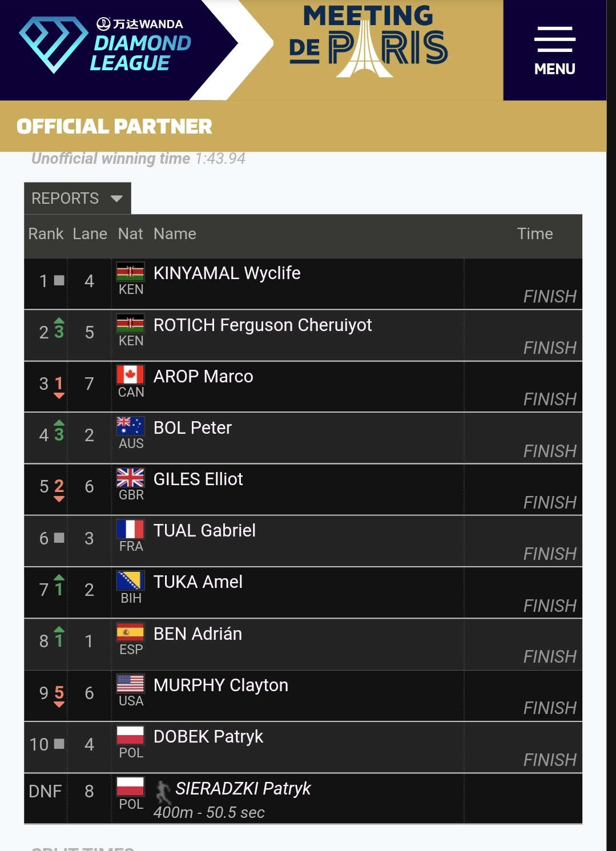This screenshot has height=851, width=616.
Task: Click the France flag icon
Action: click(130, 529)
